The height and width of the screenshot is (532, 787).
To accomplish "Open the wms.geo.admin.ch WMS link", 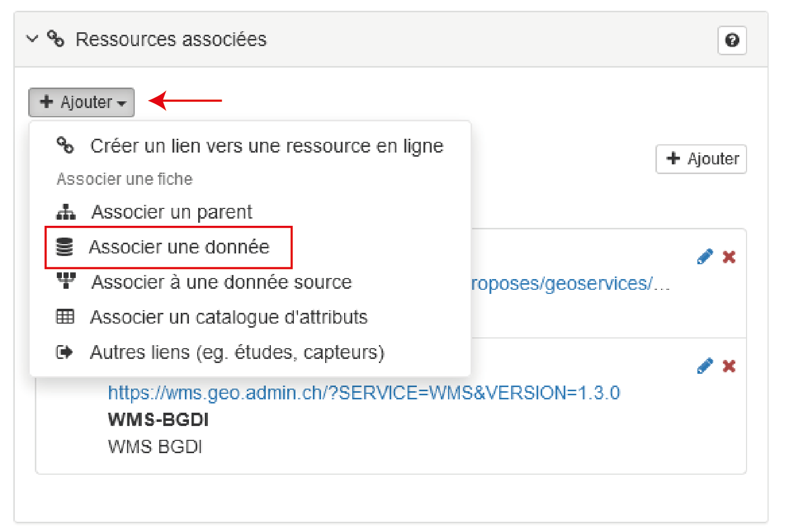I will 364,393.
